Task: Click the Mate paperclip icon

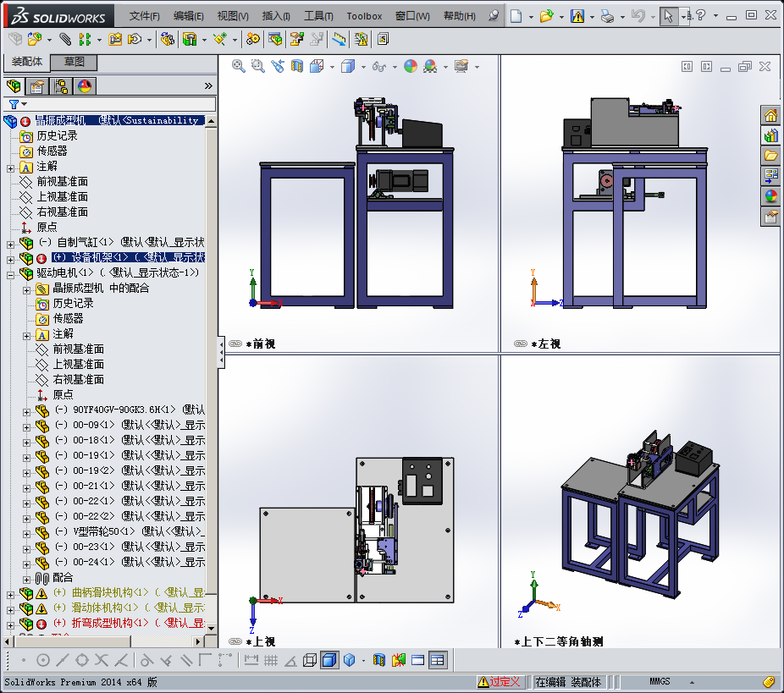Action: [x=65, y=39]
